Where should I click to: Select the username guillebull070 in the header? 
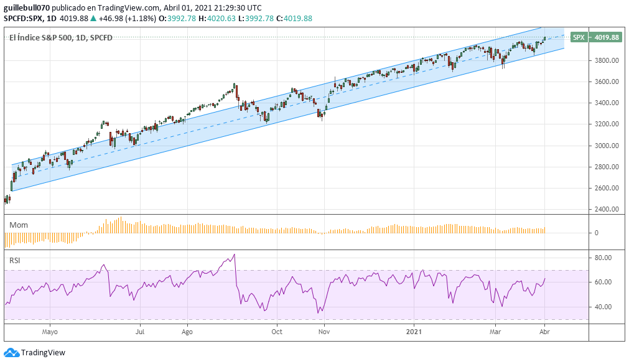(x=27, y=7)
